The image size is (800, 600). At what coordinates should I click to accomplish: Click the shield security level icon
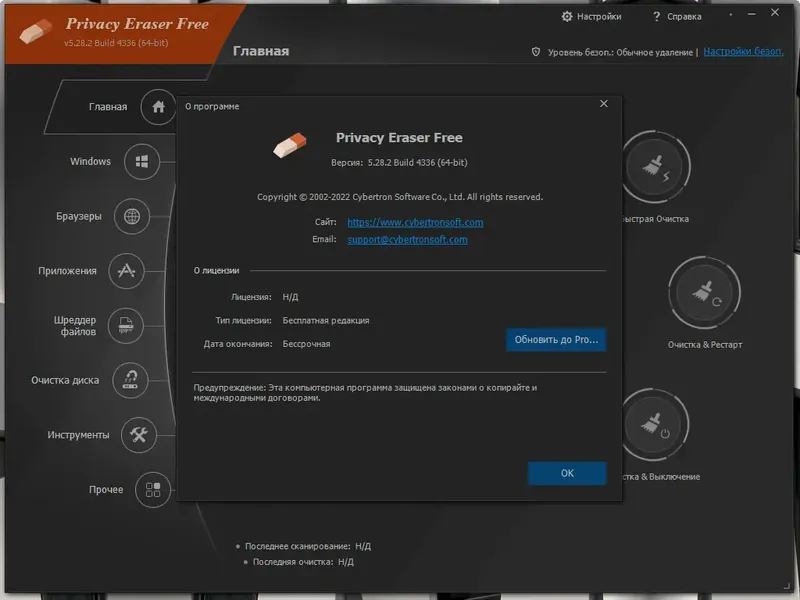pyautogui.click(x=536, y=52)
